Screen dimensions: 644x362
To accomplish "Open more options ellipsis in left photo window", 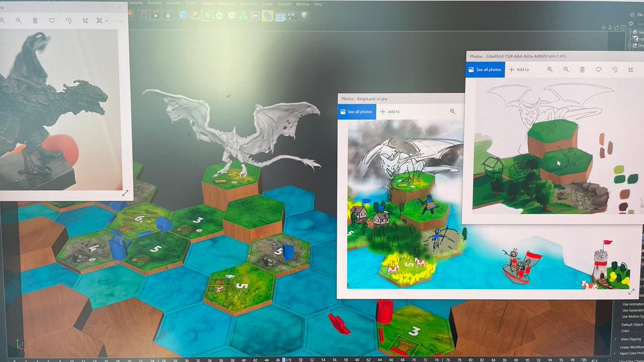I will 119,21.
